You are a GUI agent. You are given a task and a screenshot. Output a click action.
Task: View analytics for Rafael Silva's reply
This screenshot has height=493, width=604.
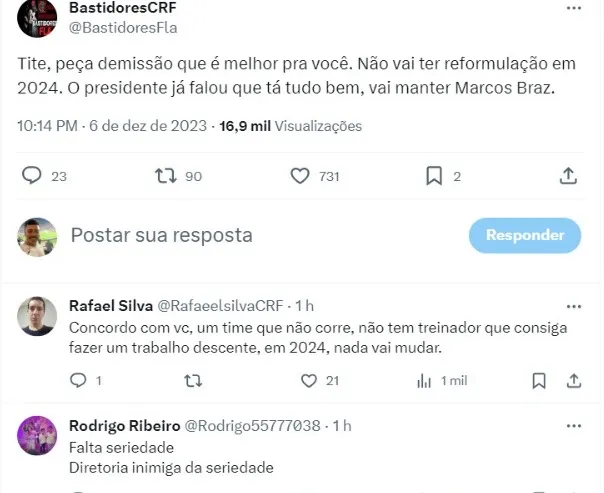(425, 380)
